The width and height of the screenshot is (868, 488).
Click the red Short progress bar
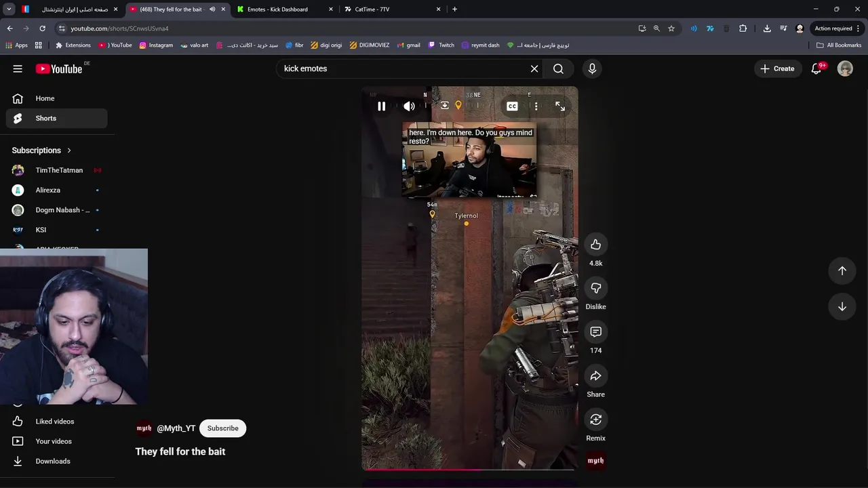click(x=469, y=469)
